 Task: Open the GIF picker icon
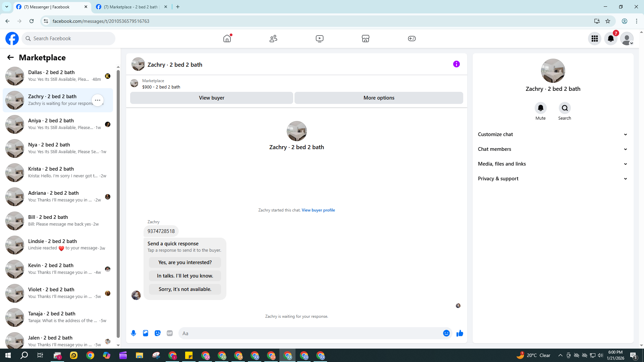[x=170, y=333]
